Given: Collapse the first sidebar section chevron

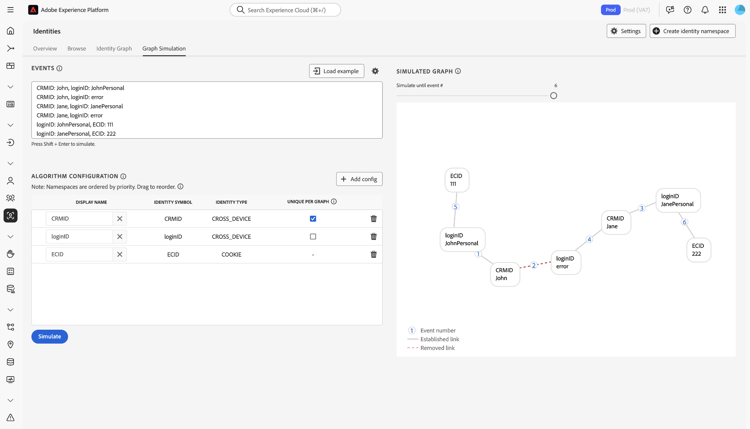Looking at the screenshot, I should click(11, 87).
